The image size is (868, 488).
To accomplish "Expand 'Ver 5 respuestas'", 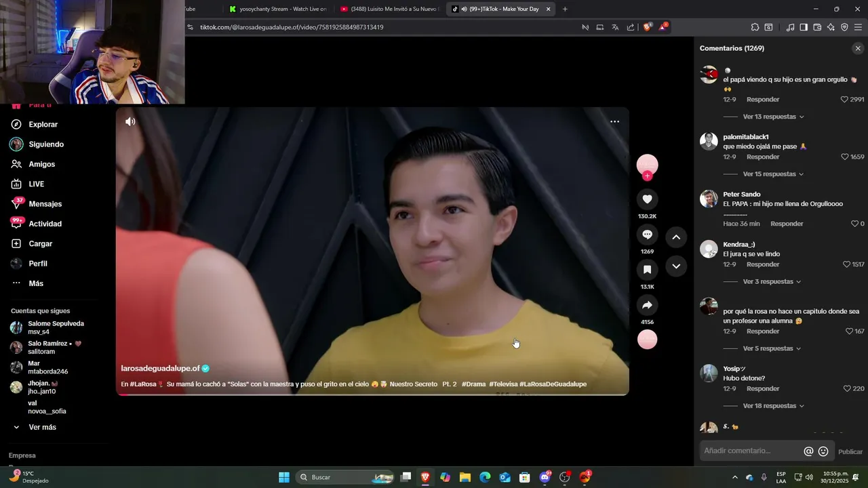I will (772, 348).
